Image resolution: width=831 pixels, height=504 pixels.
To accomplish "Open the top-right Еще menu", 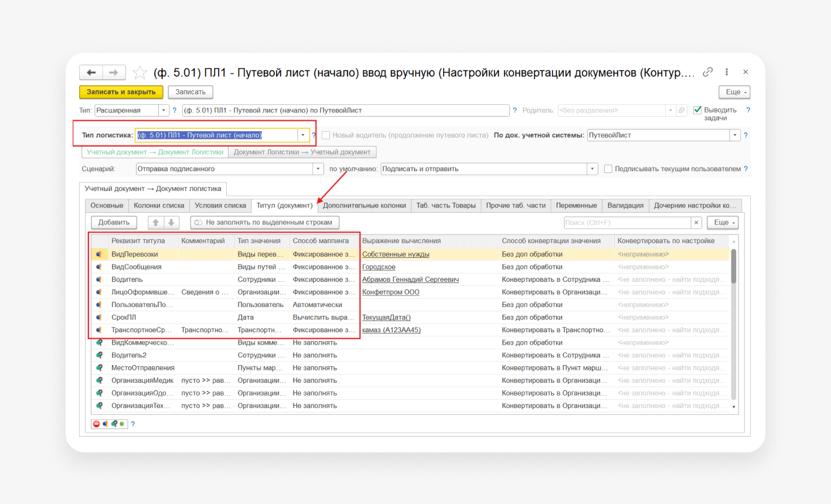I will point(735,92).
